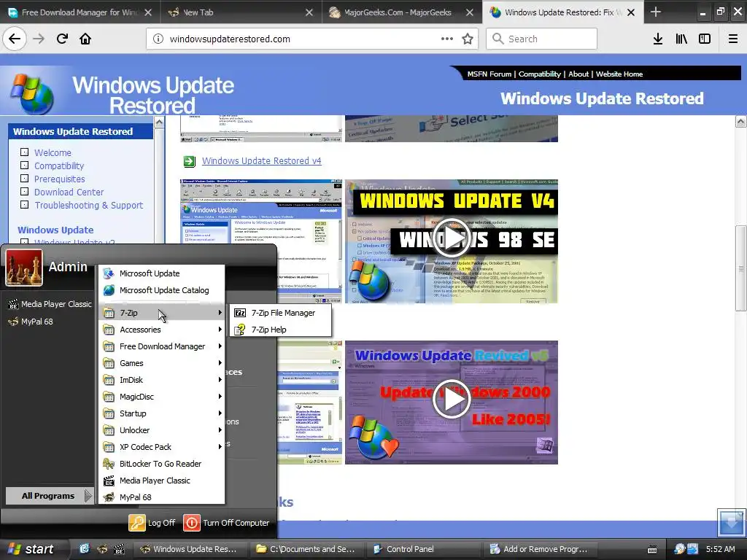Expand the XP Codec Pack submenu
Screen dimensions: 747x560
point(163,447)
